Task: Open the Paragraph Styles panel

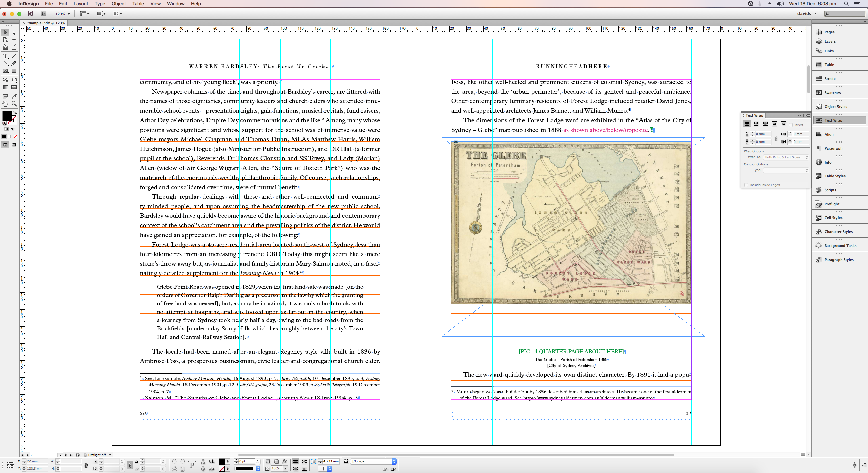Action: click(x=839, y=260)
